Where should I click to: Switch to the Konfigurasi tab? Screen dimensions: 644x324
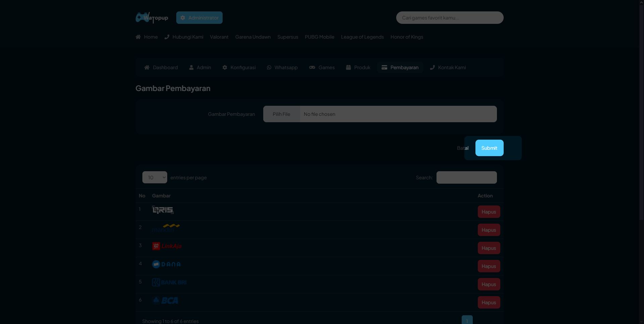tap(239, 67)
